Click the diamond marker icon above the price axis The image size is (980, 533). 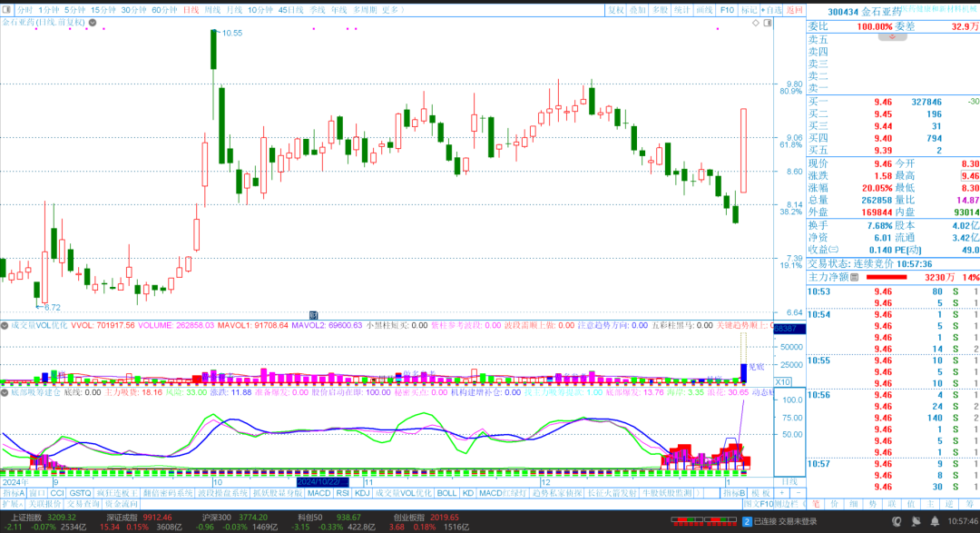(756, 23)
